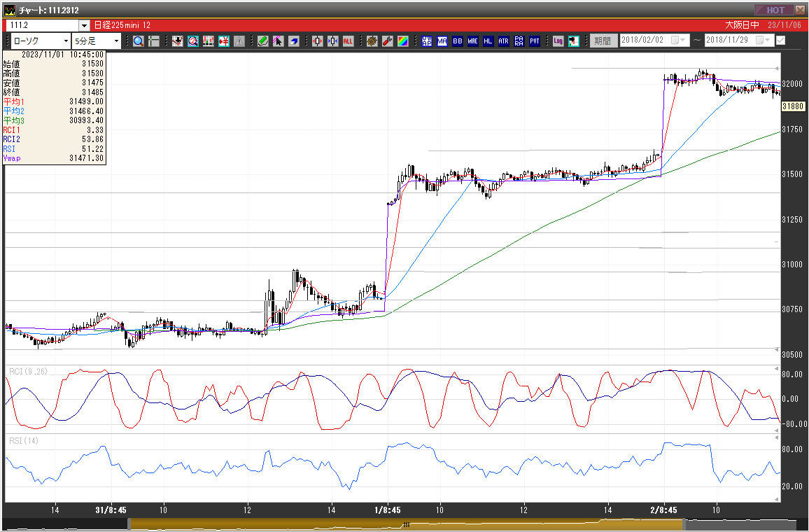Toggle the MA moving average indicator
Viewport: 809px width, 532px height.
click(442, 41)
